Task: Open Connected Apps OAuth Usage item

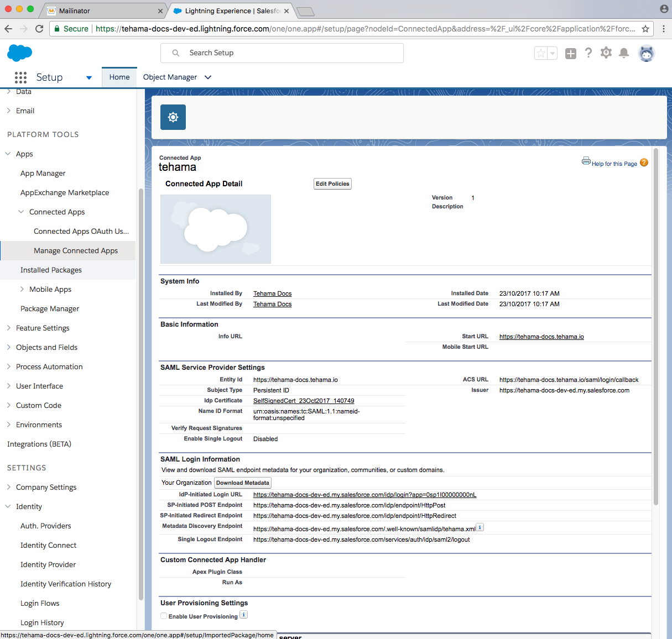Action: click(x=81, y=231)
